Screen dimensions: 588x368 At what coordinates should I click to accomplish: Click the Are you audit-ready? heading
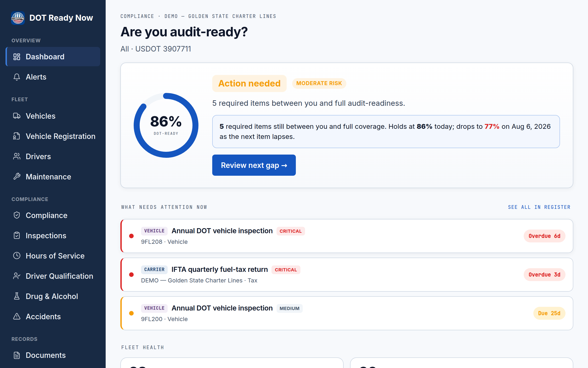click(x=184, y=32)
